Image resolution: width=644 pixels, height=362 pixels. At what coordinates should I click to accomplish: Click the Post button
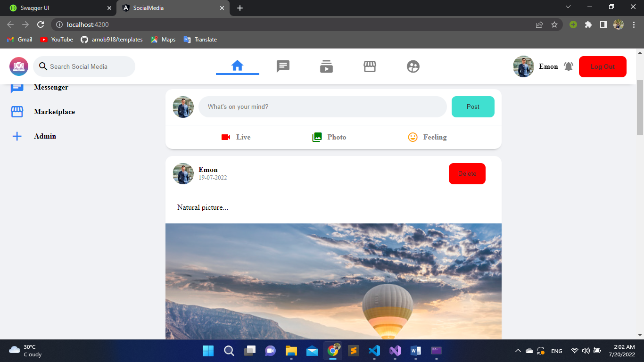pos(473,107)
